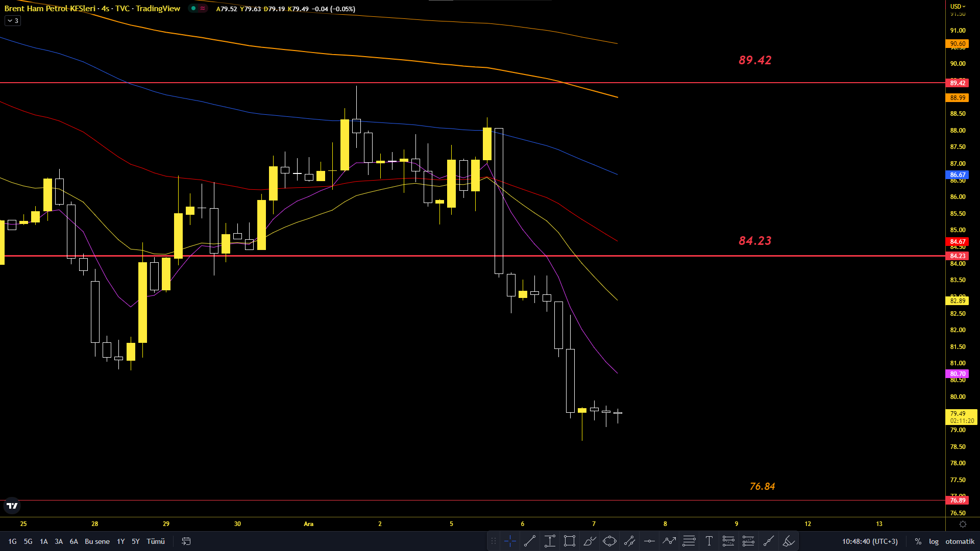The image size is (980, 551).
Task: Click the Bu sene range button
Action: pyautogui.click(x=97, y=541)
